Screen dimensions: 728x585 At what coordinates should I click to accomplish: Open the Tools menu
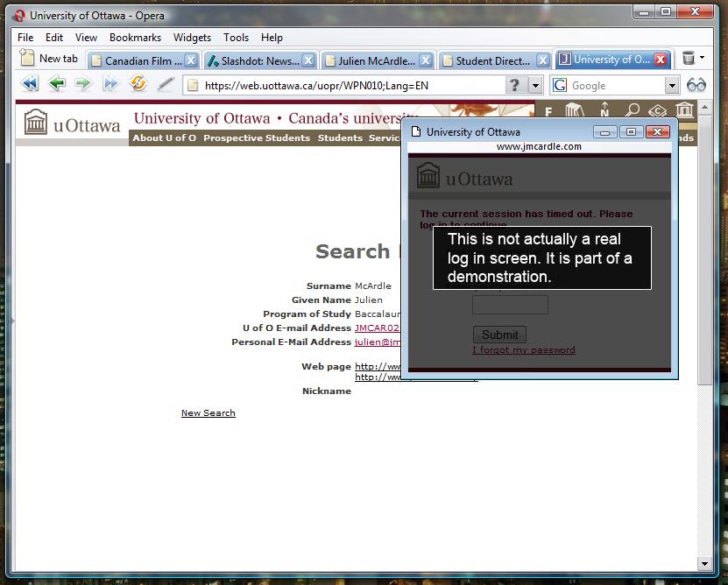(236, 38)
